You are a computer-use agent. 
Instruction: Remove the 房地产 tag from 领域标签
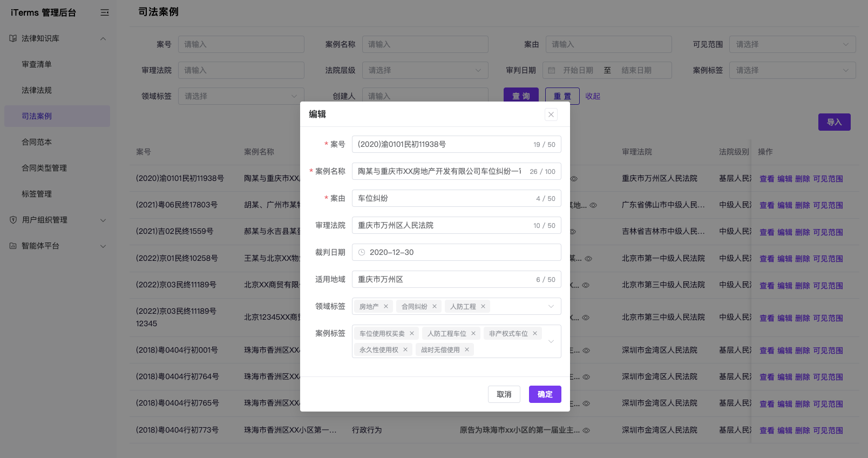tap(386, 306)
